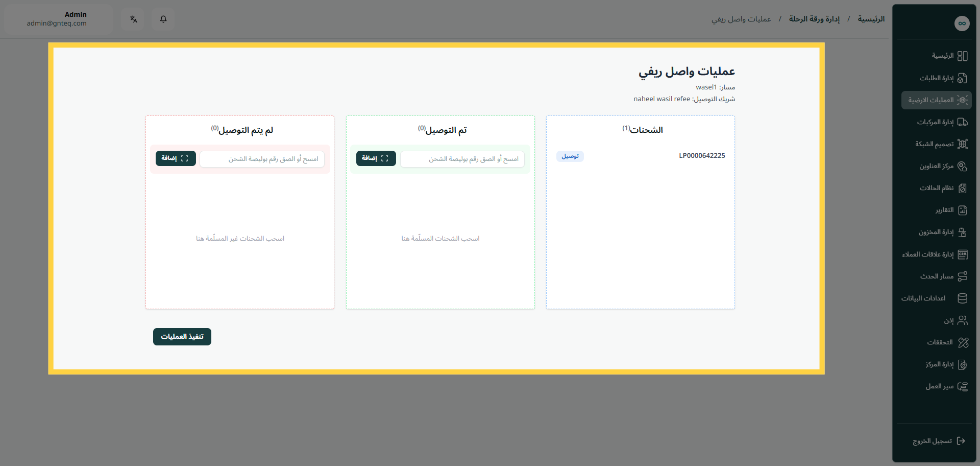Open مركز العناوين location icon
This screenshot has height=466, width=980.
coord(962,166)
